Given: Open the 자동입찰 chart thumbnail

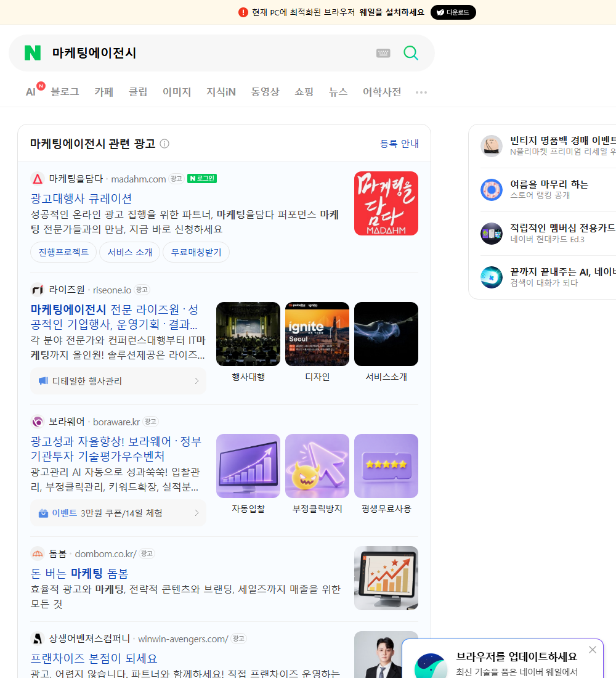Looking at the screenshot, I should click(x=248, y=466).
